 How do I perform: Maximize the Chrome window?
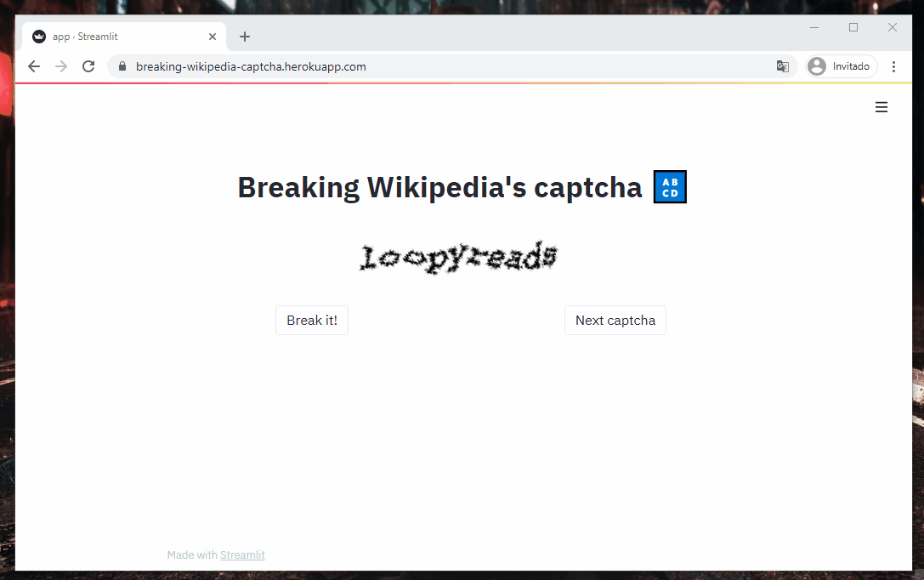point(853,27)
